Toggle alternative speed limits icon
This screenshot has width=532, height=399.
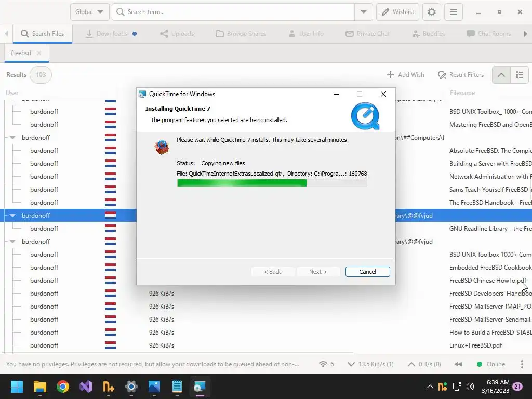pos(458,364)
